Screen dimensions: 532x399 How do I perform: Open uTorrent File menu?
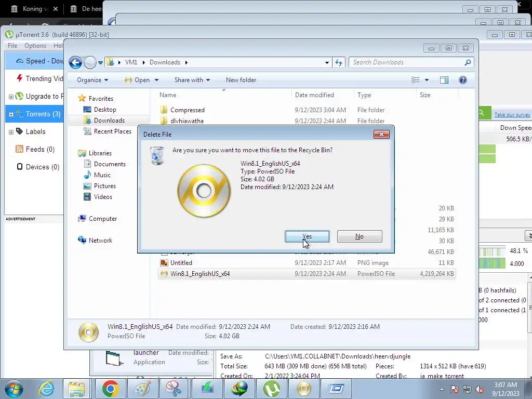pyautogui.click(x=12, y=46)
